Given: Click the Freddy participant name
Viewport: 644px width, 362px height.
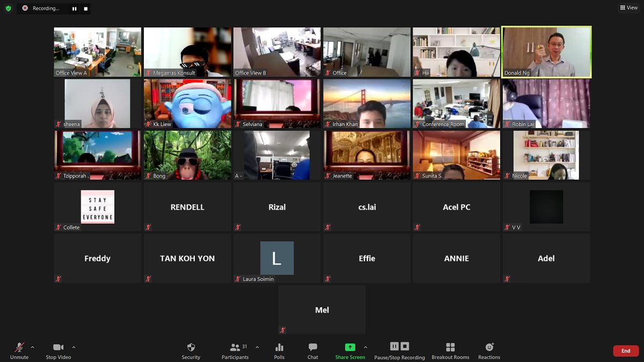Looking at the screenshot, I should click(97, 258).
